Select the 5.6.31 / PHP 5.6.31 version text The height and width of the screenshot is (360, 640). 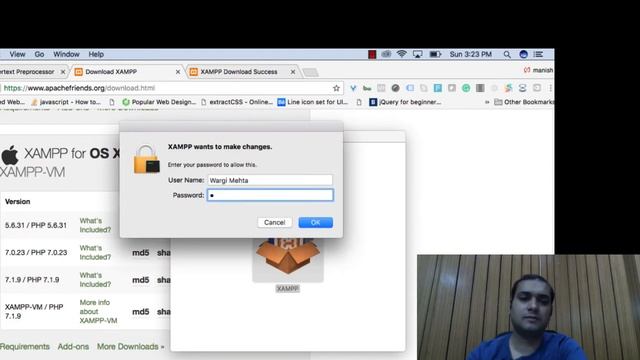pos(36,225)
